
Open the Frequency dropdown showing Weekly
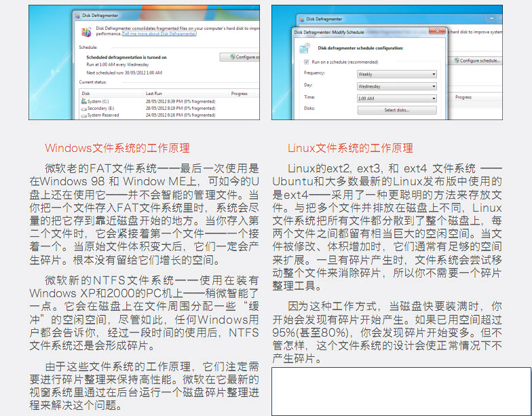[396, 74]
